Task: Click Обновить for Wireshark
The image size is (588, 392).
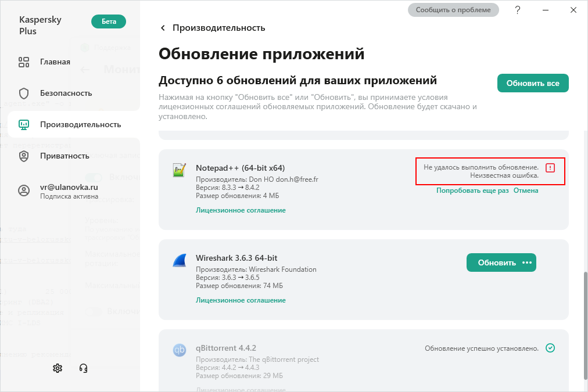Action: (497, 262)
